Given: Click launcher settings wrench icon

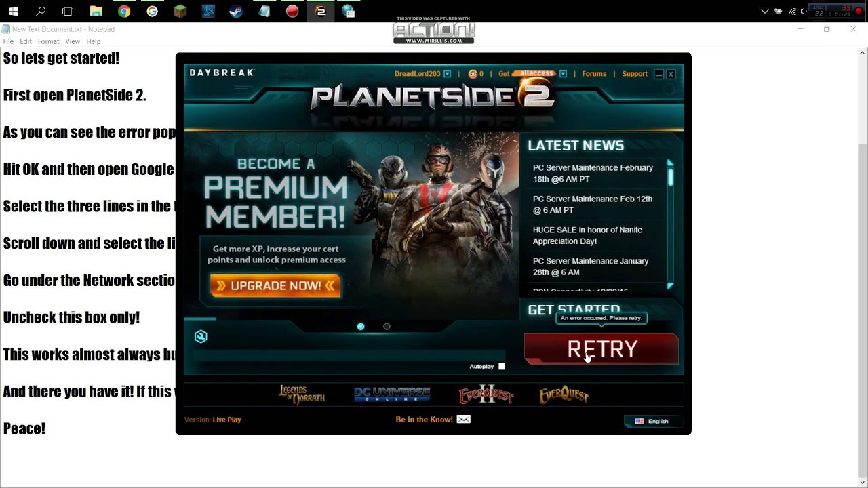Looking at the screenshot, I should [x=201, y=336].
